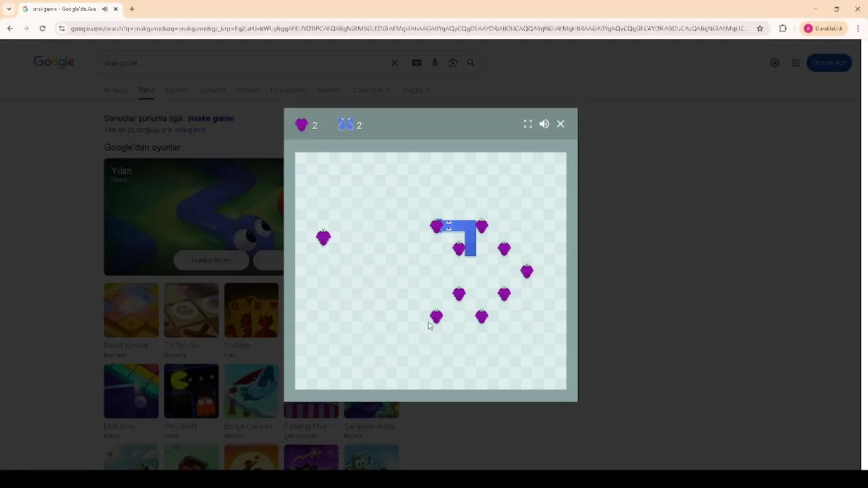Search by image with Lens icon
This screenshot has width=868, height=488.
[x=453, y=63]
